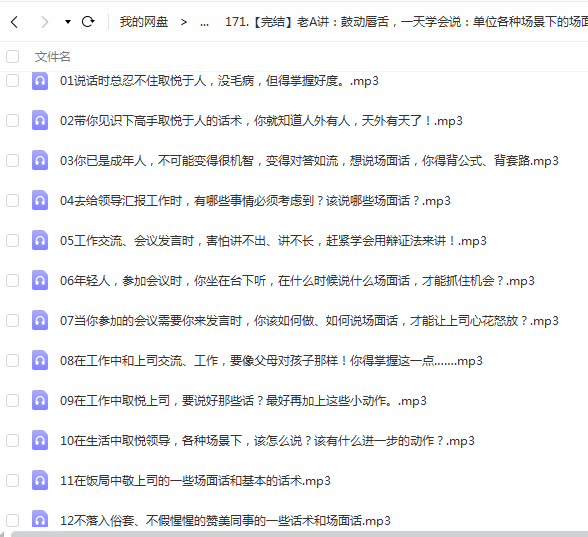
Task: Expand the collapsed breadcrumb ellipsis
Action: click(x=204, y=22)
